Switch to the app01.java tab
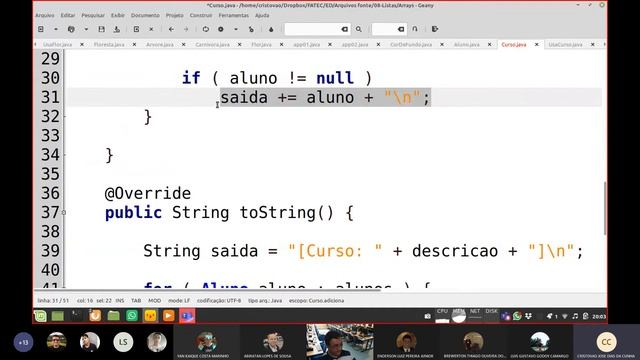Viewport: 640px width, 360px height. (307, 44)
